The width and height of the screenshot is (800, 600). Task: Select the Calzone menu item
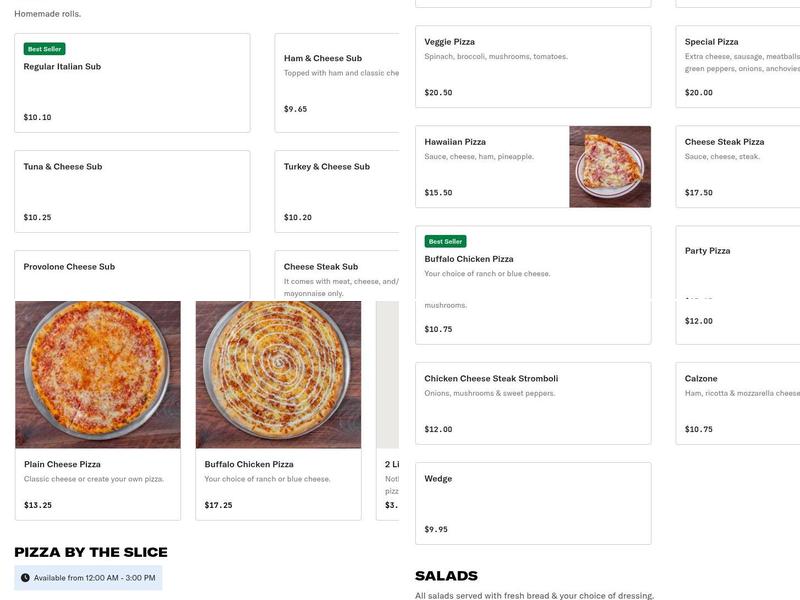740,400
